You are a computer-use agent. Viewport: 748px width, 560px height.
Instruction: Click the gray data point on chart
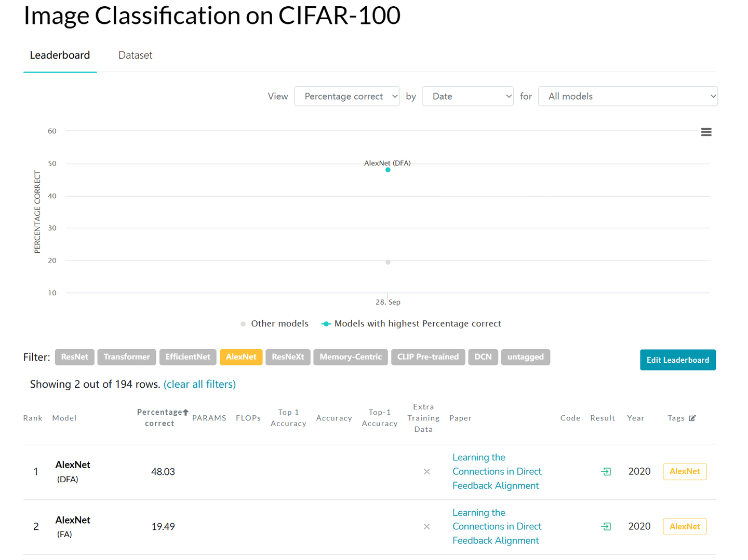(x=388, y=262)
